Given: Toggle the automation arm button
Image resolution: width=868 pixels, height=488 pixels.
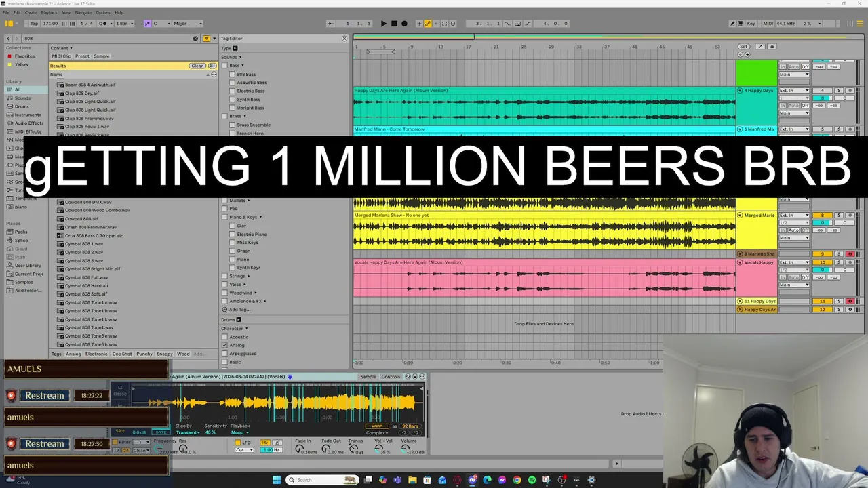Looking at the screenshot, I should click(x=427, y=24).
